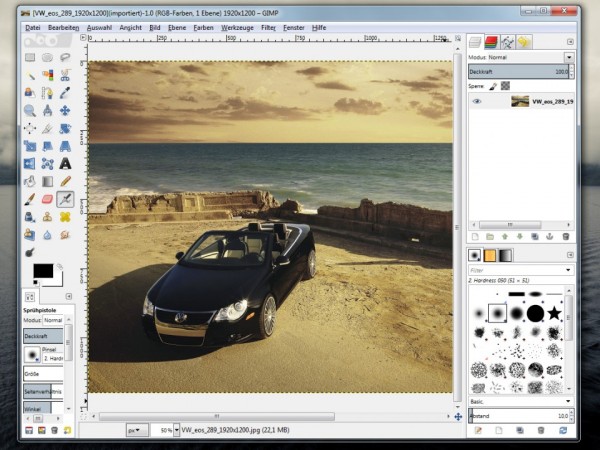The width and height of the screenshot is (600, 450).
Task: Adjust the Deckkraft opacity slider in layers
Action: click(x=515, y=72)
